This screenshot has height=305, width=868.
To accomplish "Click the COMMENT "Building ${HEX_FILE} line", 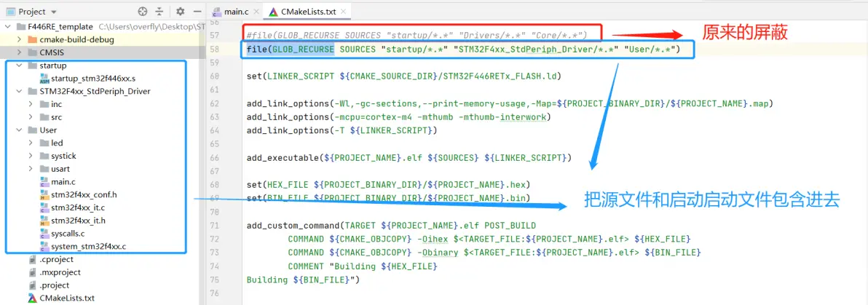I will point(363,266).
